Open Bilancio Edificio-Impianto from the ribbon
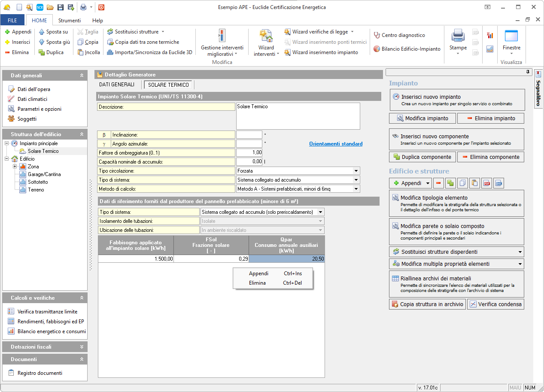This screenshot has width=544, height=392. point(407,49)
